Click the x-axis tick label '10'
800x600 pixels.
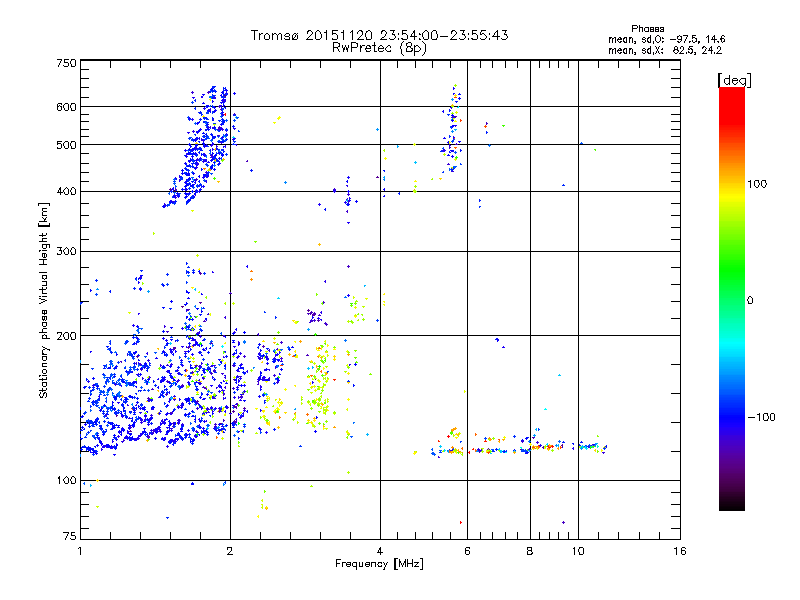tap(578, 551)
